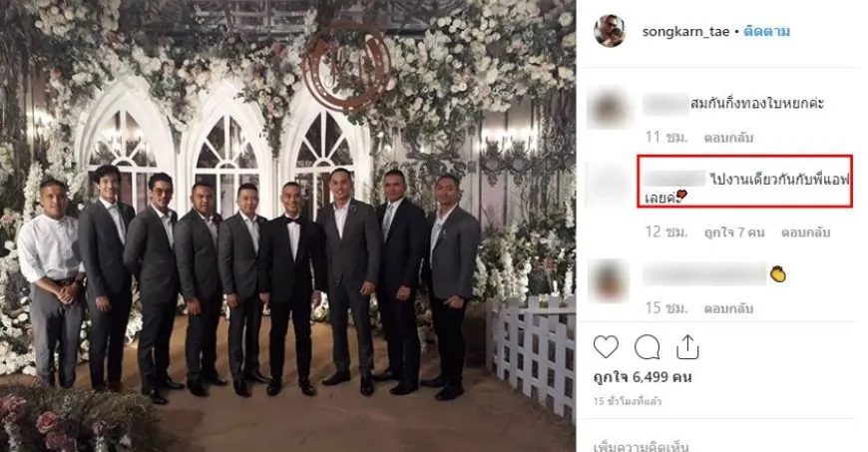Click blurred username of the first commenter
Viewport: 868px width, 452px height.
coord(665,104)
